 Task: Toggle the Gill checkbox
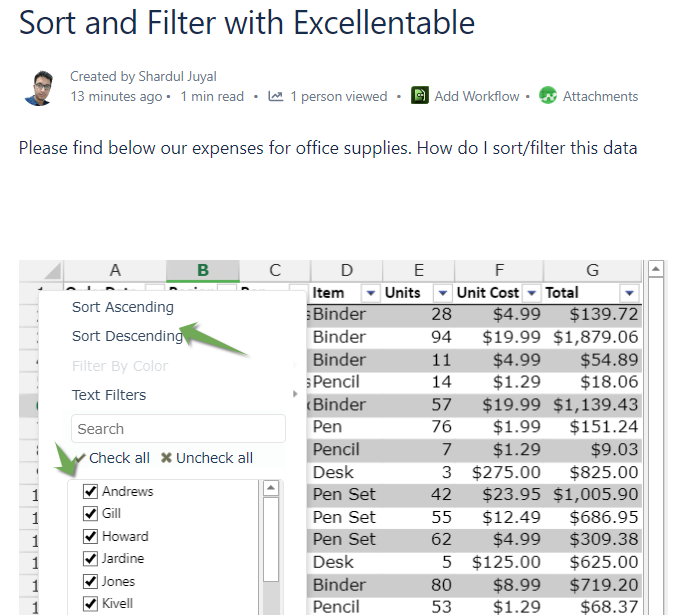point(90,513)
